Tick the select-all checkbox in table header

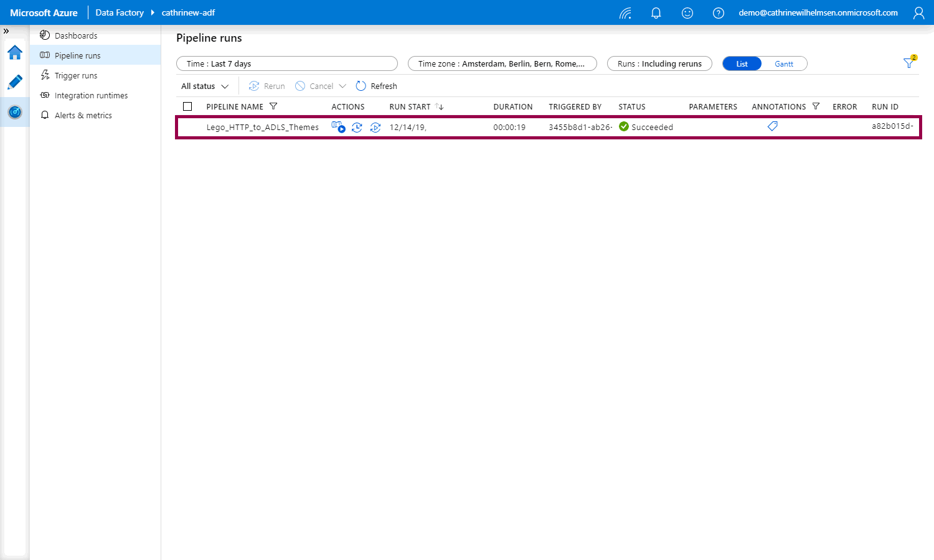[x=187, y=106]
